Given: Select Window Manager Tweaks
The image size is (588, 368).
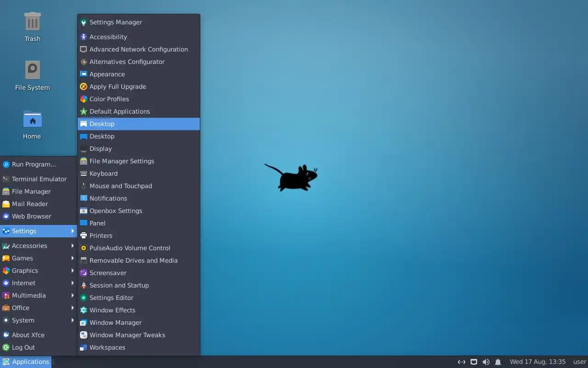Looking at the screenshot, I should pyautogui.click(x=139, y=335).
